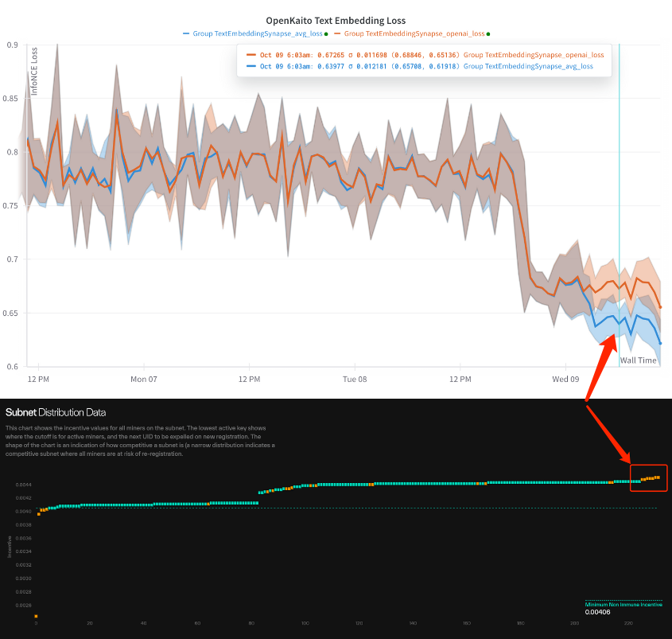Click the orange openai_loss tooltip row
The height and width of the screenshot is (639, 672).
[425, 55]
